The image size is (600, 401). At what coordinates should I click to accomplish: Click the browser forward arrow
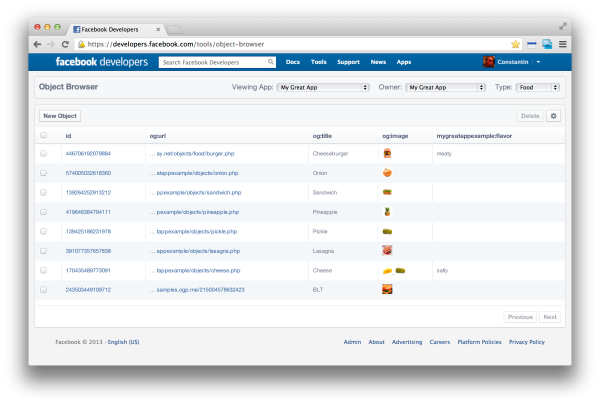(51, 44)
